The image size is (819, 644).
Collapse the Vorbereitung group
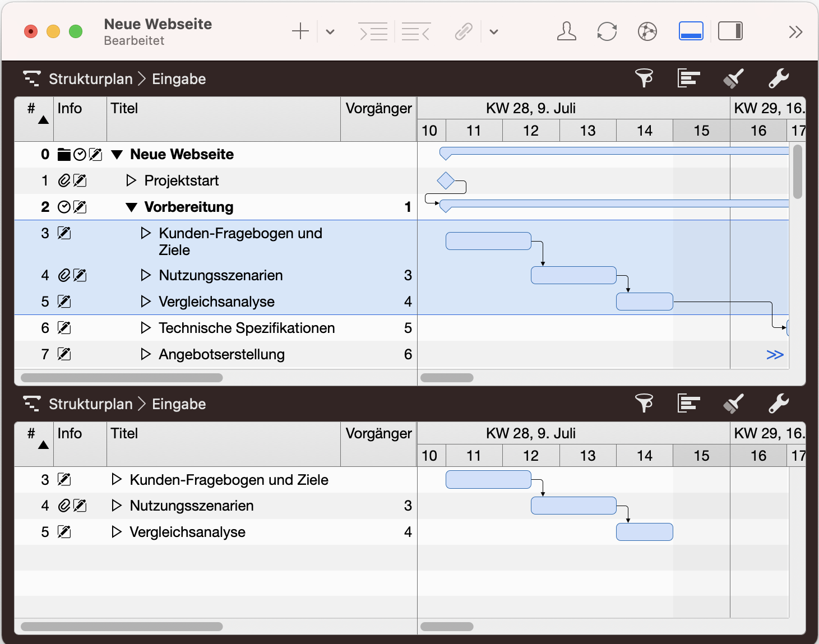pyautogui.click(x=132, y=207)
